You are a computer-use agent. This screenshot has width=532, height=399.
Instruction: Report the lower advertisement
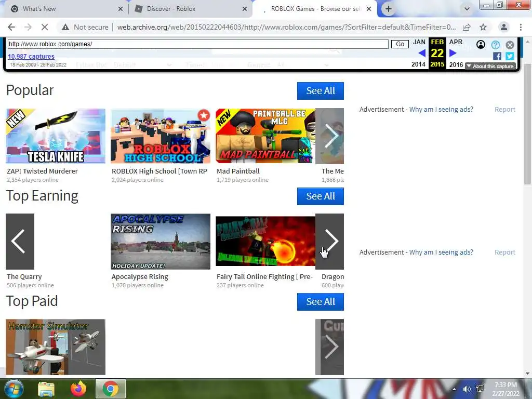[505, 252]
